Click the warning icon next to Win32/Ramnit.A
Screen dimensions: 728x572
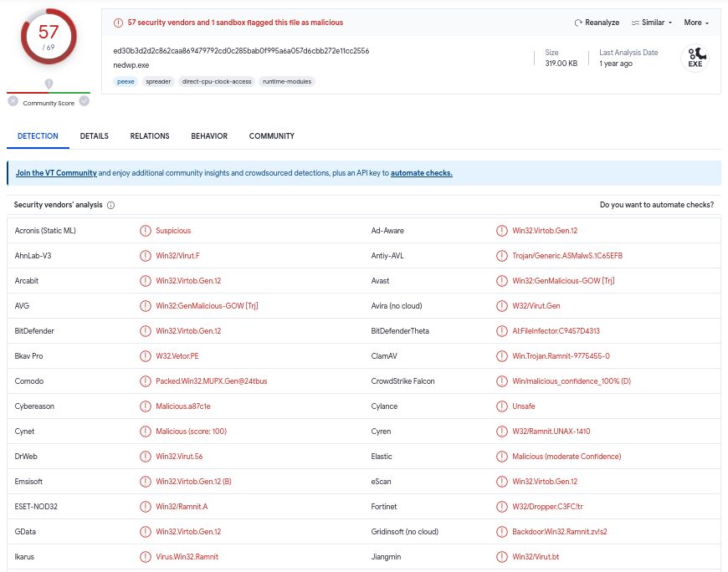click(x=146, y=507)
